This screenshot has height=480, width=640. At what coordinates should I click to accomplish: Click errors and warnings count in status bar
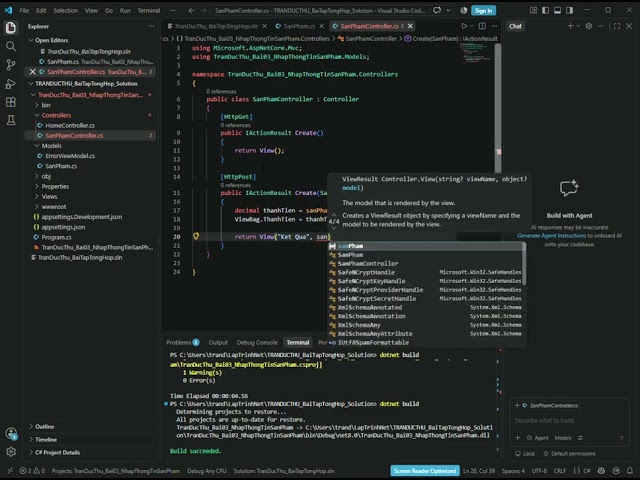[33, 471]
